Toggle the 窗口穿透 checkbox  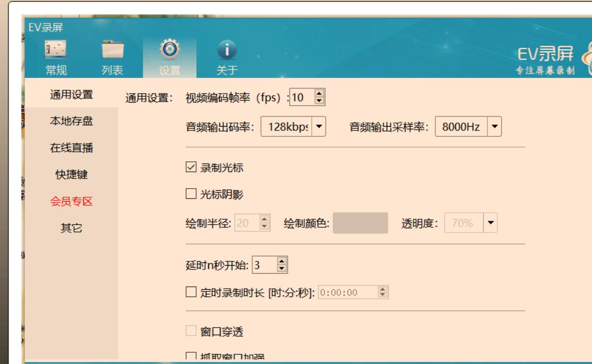click(x=191, y=331)
